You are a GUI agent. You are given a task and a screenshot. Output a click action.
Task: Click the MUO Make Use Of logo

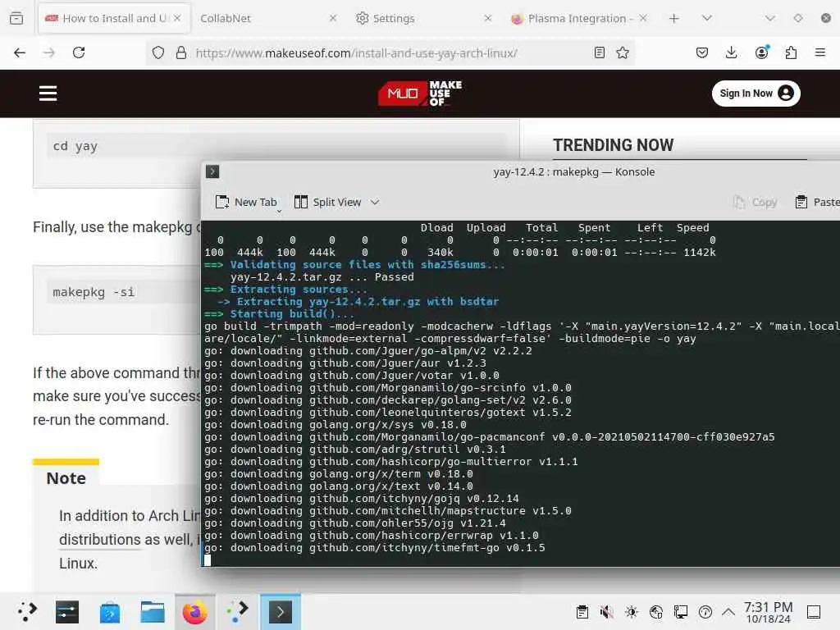[x=420, y=94]
